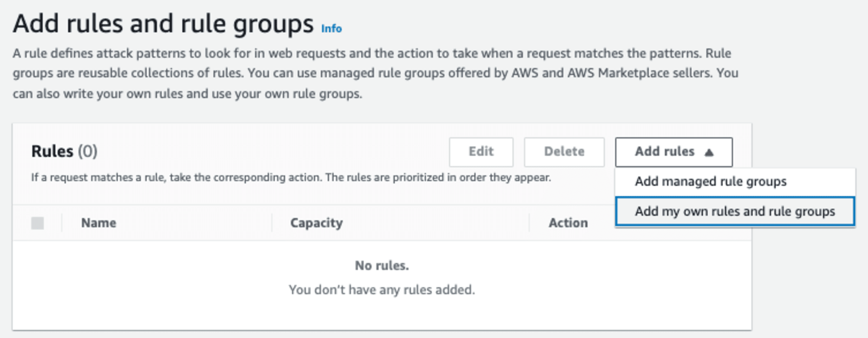This screenshot has width=868, height=338.
Task: Choose Add managed rule groups
Action: coord(735,181)
